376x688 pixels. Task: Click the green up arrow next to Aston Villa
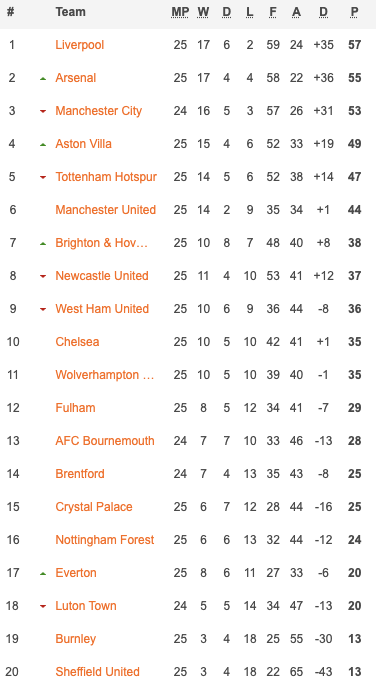43,144
